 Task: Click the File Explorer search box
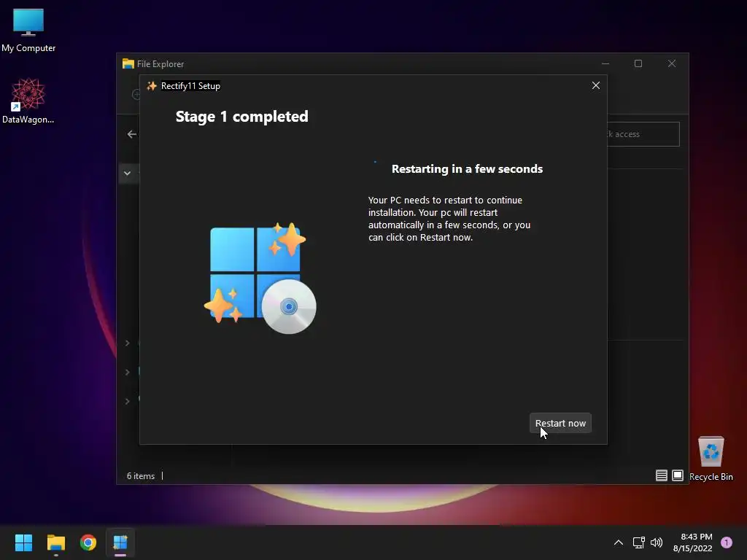(643, 134)
